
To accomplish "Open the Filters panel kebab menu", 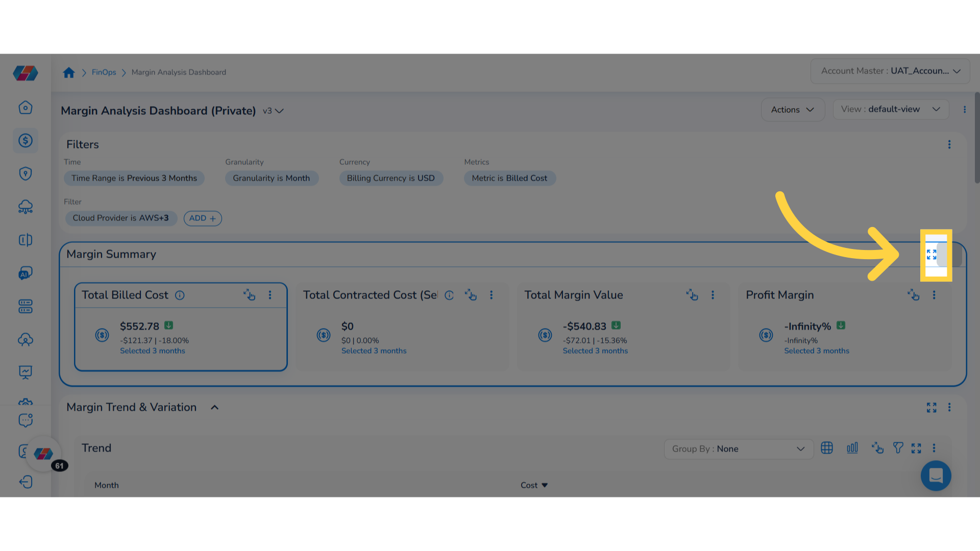I will click(949, 145).
